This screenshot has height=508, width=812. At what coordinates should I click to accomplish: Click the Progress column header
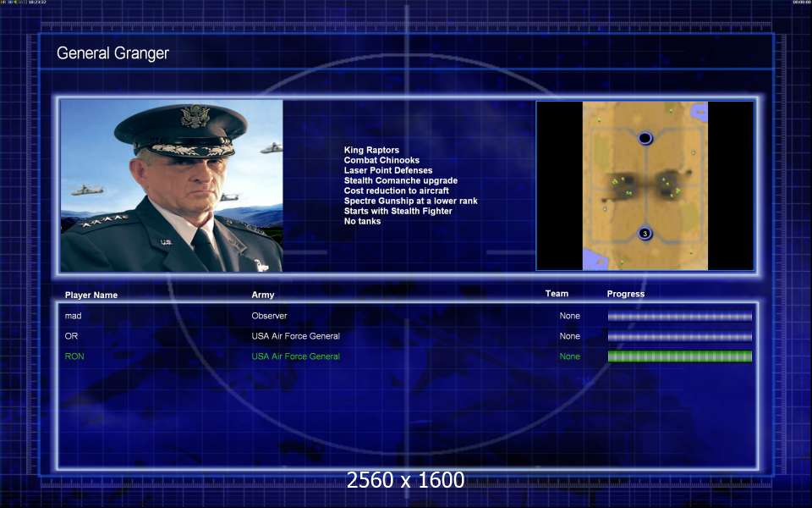pos(626,294)
